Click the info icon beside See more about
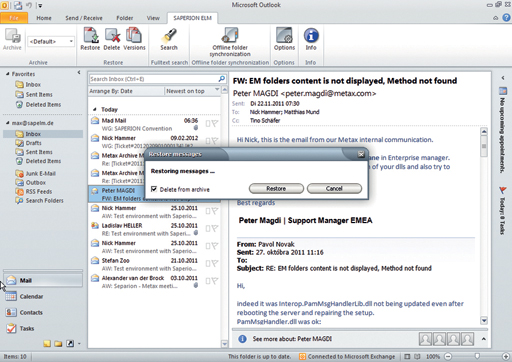Viewport: 512px width, 362px height. pos(242,339)
